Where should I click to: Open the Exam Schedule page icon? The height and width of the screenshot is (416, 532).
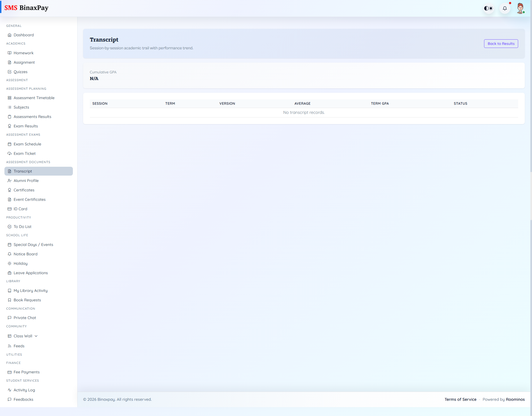click(9, 144)
